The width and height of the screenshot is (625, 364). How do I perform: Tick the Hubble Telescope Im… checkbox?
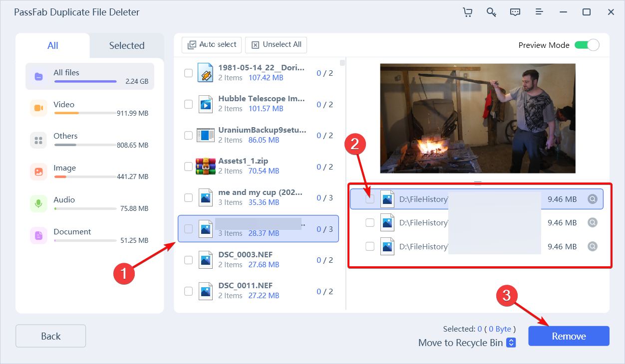(x=188, y=104)
